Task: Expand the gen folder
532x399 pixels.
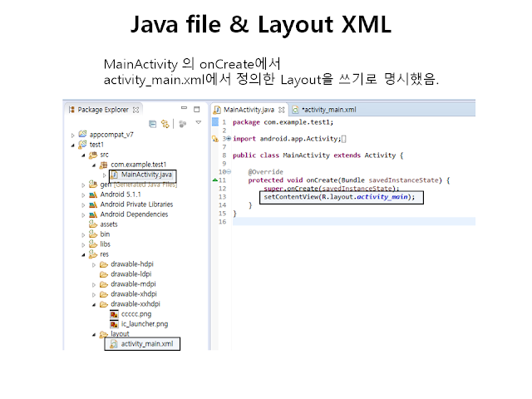Action: point(83,185)
